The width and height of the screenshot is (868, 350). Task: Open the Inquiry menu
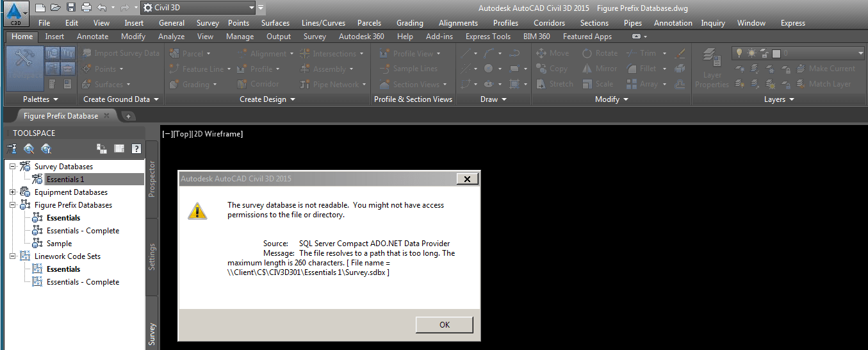click(713, 23)
